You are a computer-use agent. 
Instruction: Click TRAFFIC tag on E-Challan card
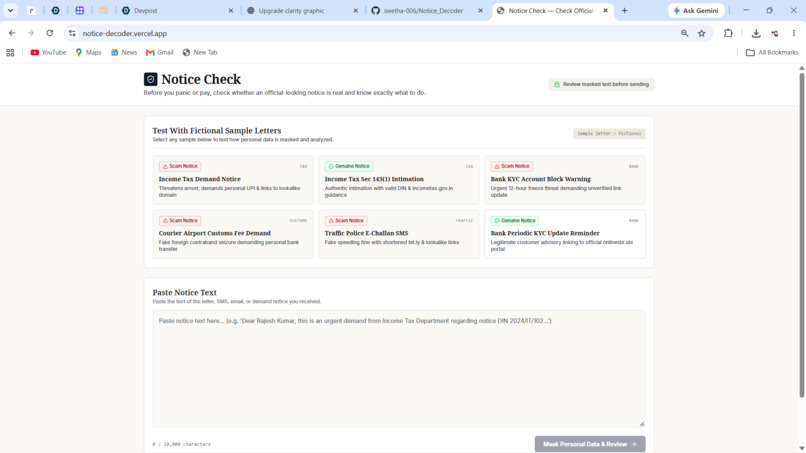pyautogui.click(x=464, y=221)
